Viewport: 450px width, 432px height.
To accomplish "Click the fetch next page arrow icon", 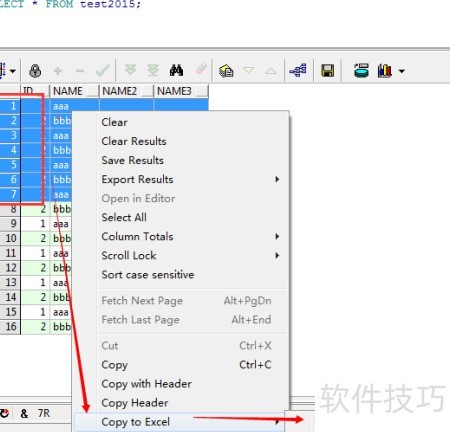I will 130,70.
